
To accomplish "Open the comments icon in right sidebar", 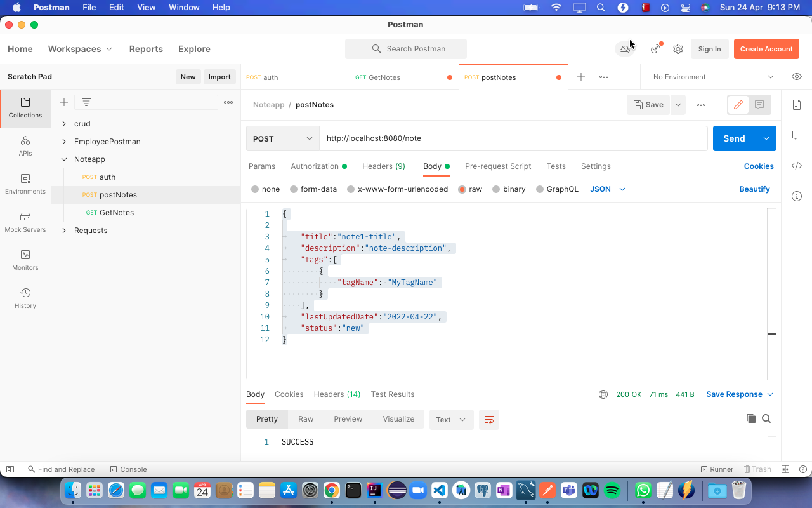I will pos(797,135).
